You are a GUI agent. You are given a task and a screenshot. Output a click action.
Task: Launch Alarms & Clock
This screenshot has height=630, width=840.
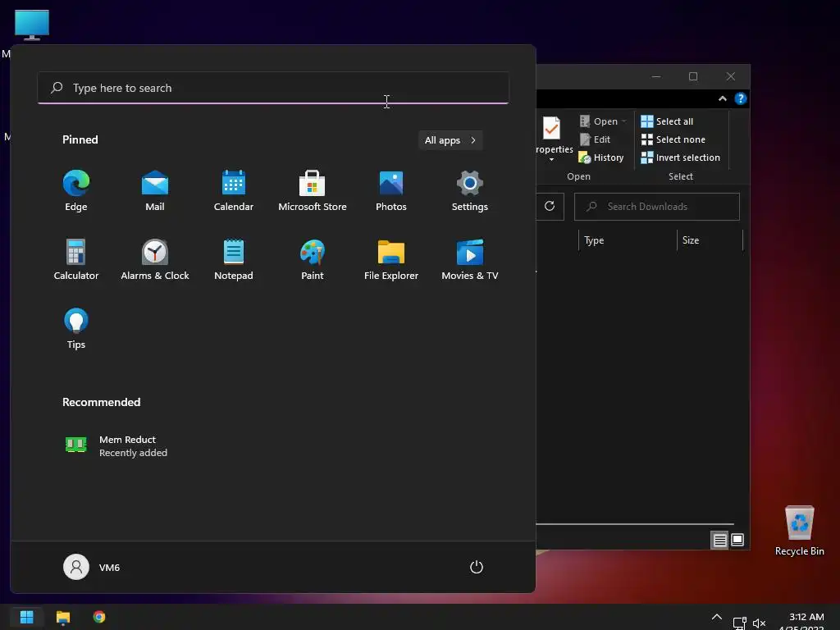(155, 259)
